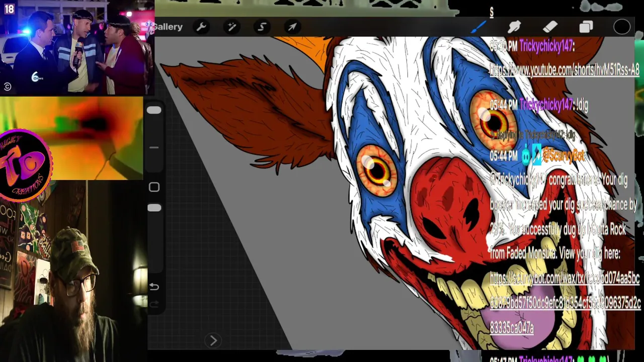
Task: Select the Smudge finger tool
Action: [514, 27]
